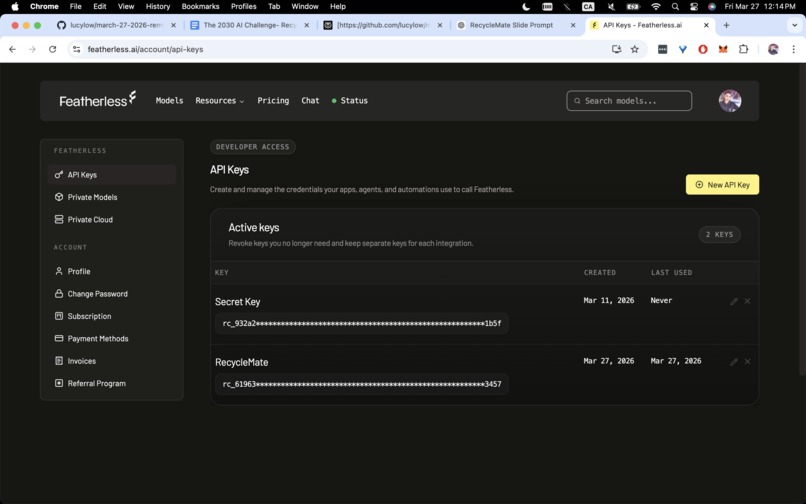This screenshot has height=504, width=806.
Task: Click the site info icon in address bar
Action: (77, 49)
